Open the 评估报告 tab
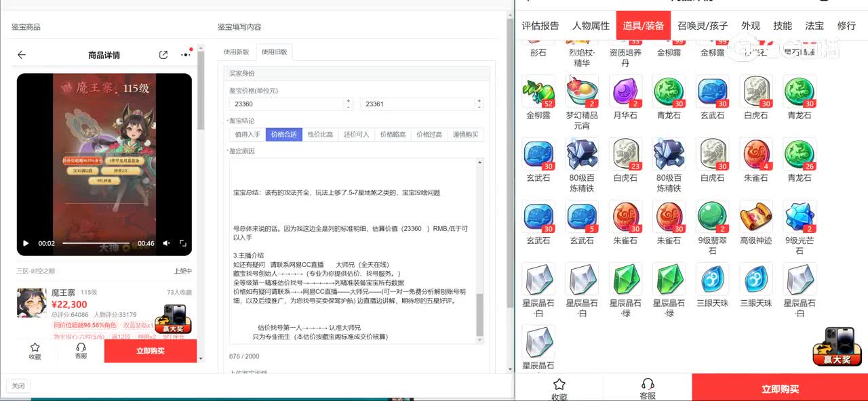Viewport: 868px width, 401px height. 540,26
